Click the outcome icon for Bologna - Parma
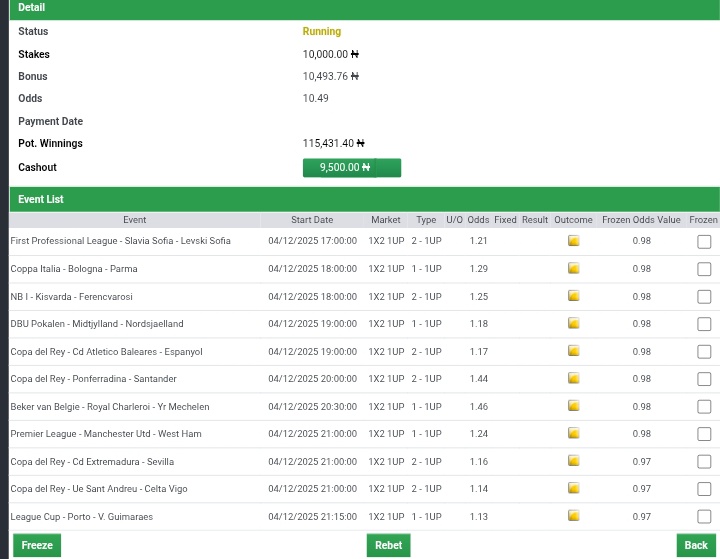The image size is (720, 559). [x=573, y=268]
